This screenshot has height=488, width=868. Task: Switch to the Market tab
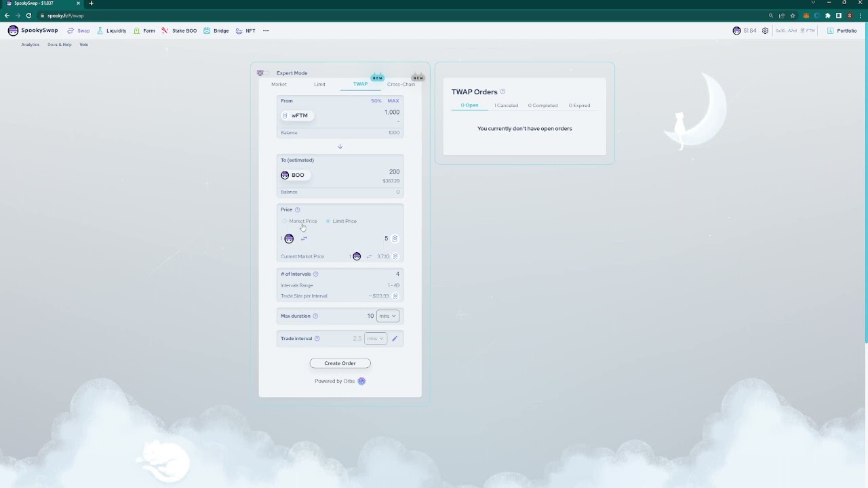[x=279, y=85]
